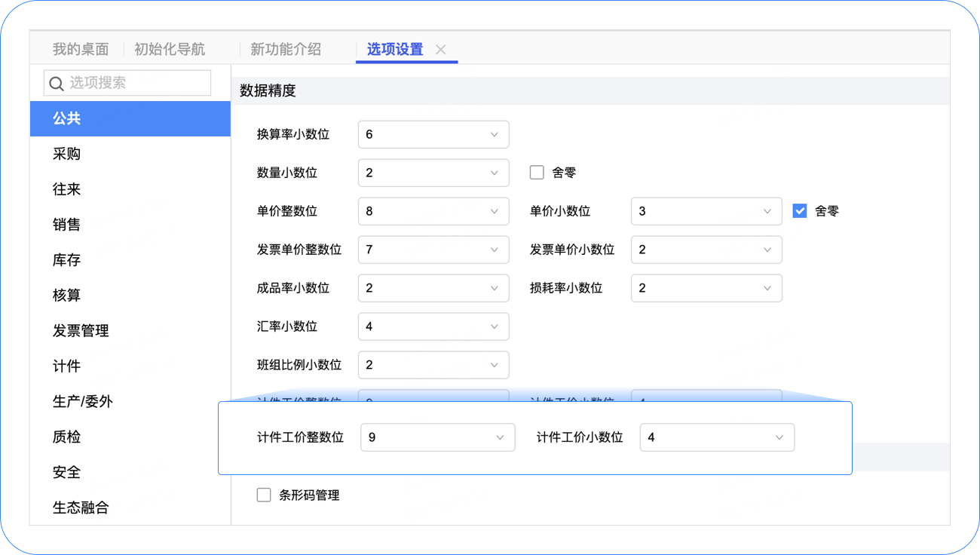The image size is (980, 555).
Task: Click the search magnifier icon
Action: point(57,84)
